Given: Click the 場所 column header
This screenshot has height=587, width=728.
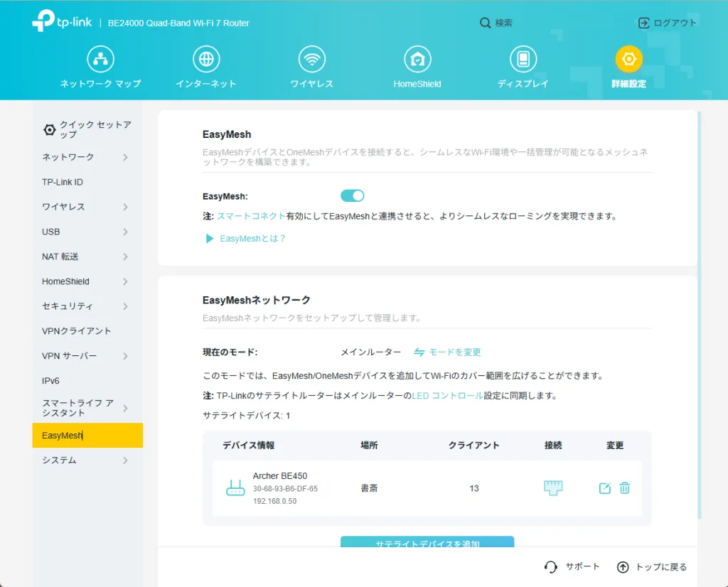Looking at the screenshot, I should (369, 446).
